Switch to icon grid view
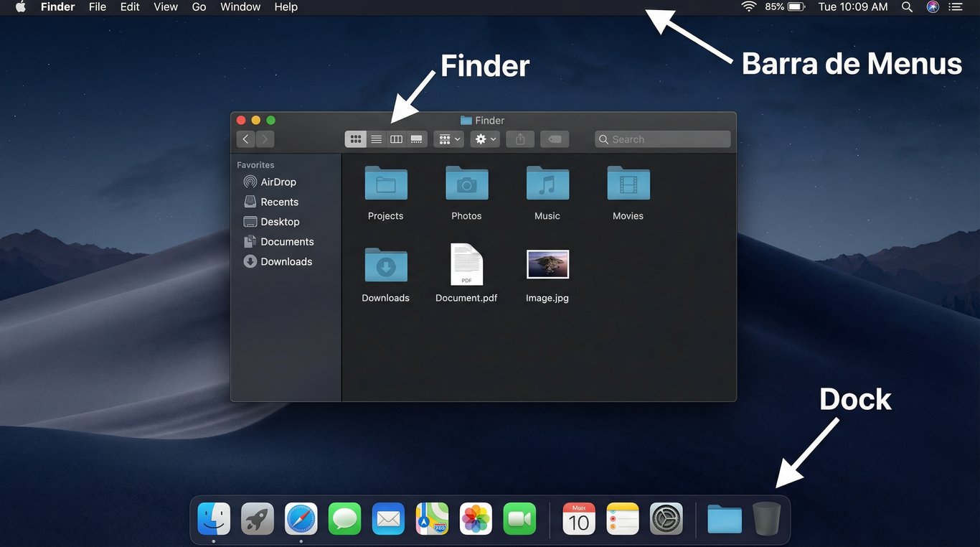 (x=356, y=139)
